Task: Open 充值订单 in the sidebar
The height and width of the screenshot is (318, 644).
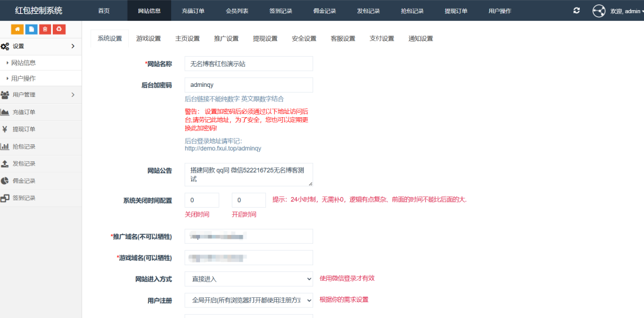Action: click(x=24, y=112)
